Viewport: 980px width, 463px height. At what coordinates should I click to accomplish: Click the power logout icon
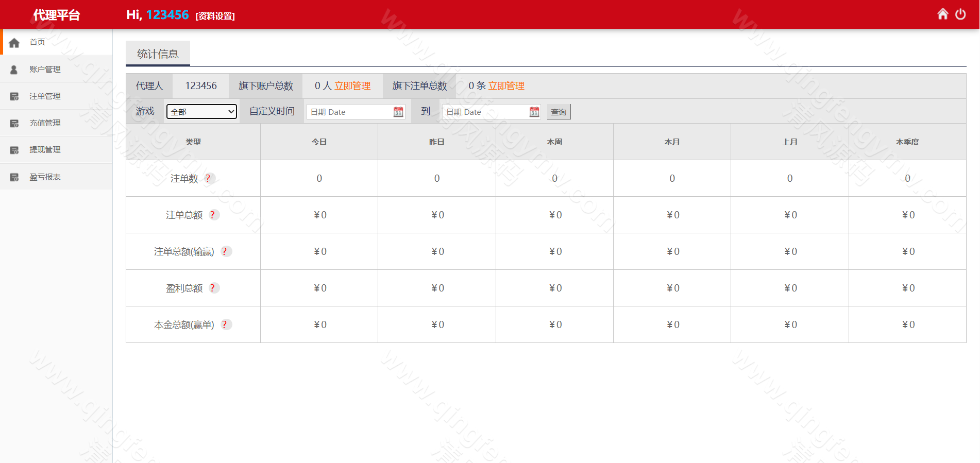tap(960, 14)
